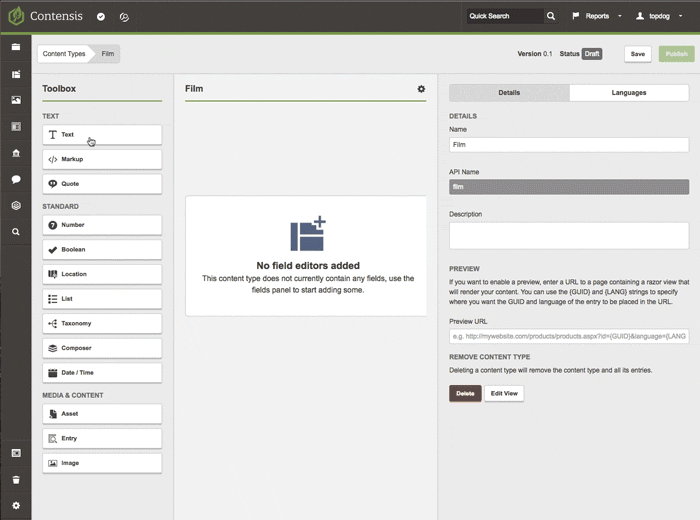Add an Image field from Toolbox
The image size is (700, 520).
coord(102,463)
